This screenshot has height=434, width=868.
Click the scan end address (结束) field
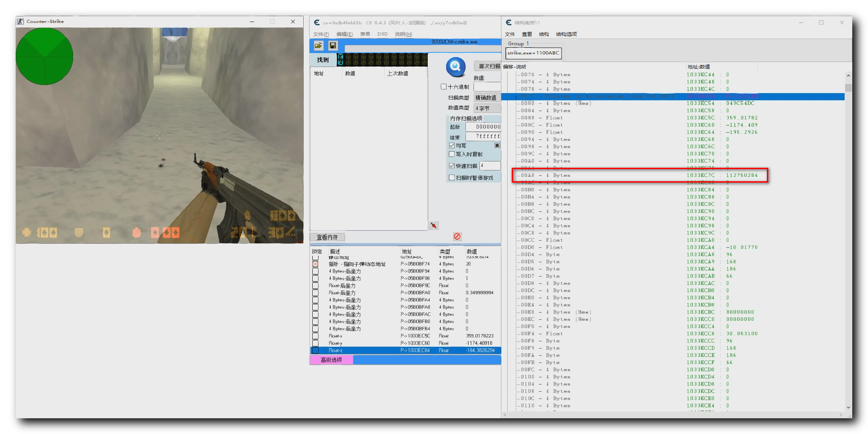pyautogui.click(x=483, y=136)
